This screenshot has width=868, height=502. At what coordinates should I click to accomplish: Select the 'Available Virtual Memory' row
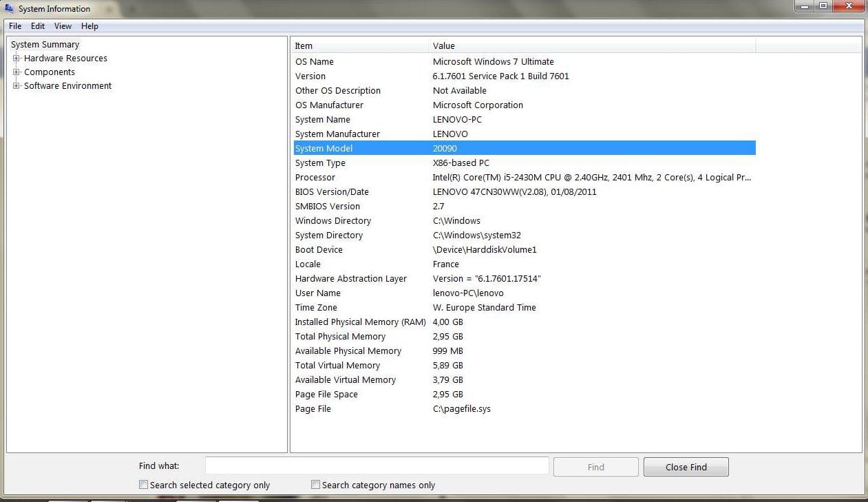click(x=525, y=380)
